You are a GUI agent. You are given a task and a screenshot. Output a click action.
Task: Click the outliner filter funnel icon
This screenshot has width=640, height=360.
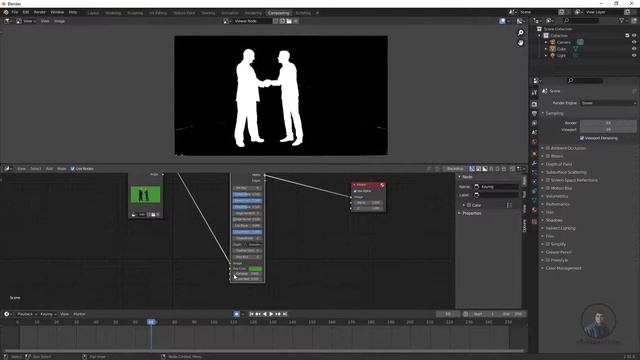622,20
